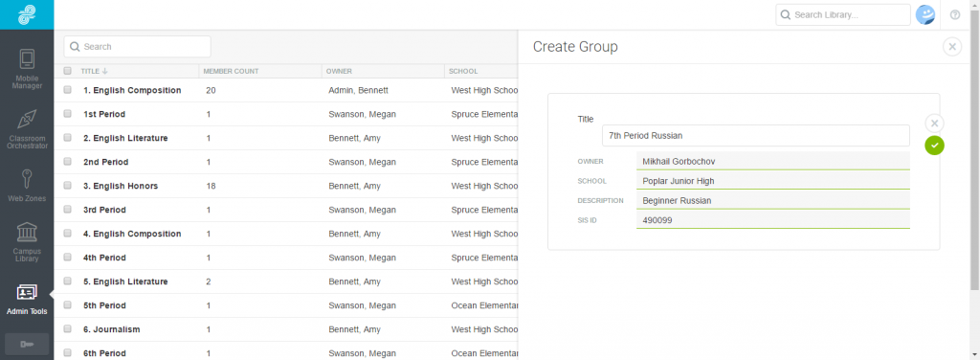Screen dimensions: 980x360
Task: Sort by Member Count column header
Action: [231, 71]
